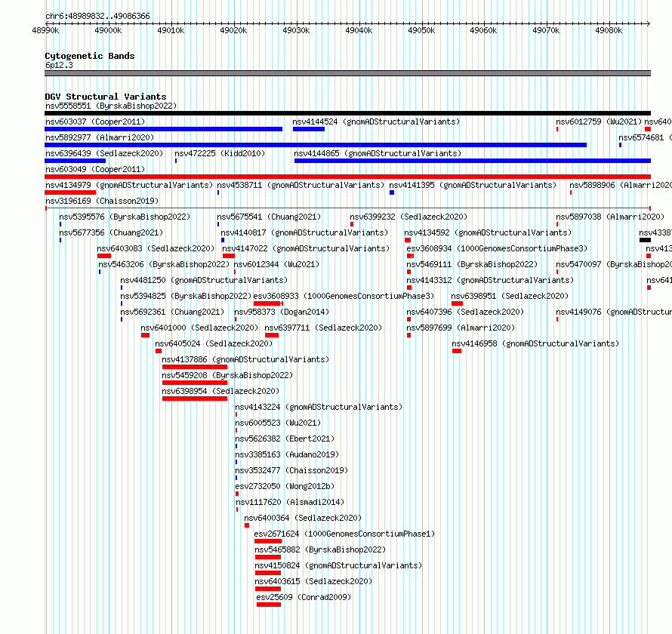Click nsv5394825 (ByrskaBishop2022) label
Image resolution: width=672 pixels, height=634 pixels.
point(186,296)
